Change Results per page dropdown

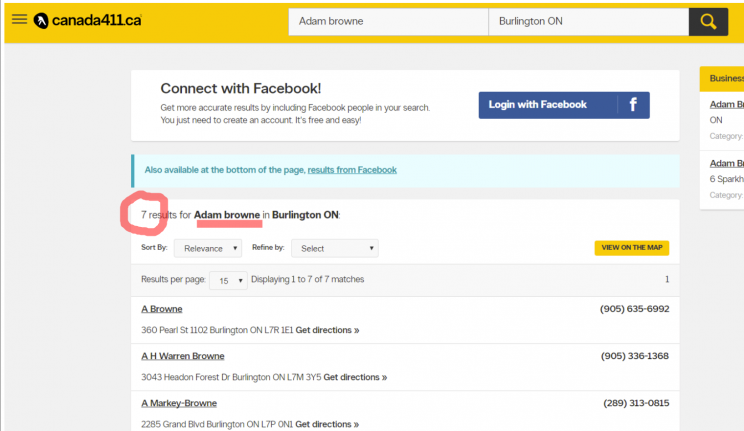(x=228, y=281)
